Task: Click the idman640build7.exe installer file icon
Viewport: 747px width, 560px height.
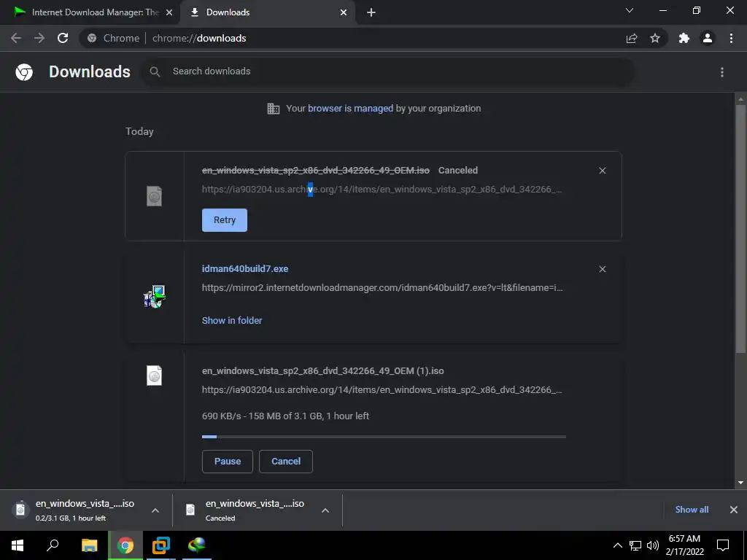Action: pyautogui.click(x=155, y=296)
